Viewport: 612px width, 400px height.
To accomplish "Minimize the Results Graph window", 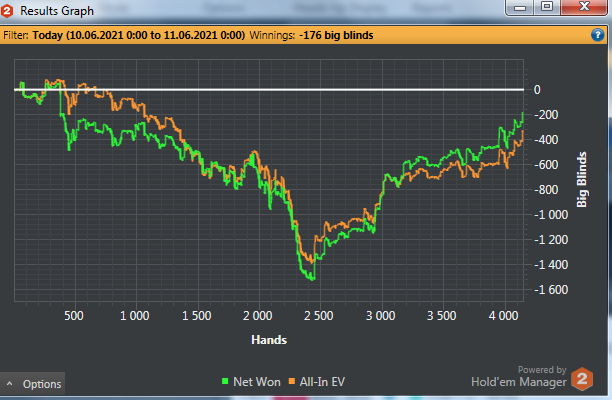I will click(x=520, y=7).
